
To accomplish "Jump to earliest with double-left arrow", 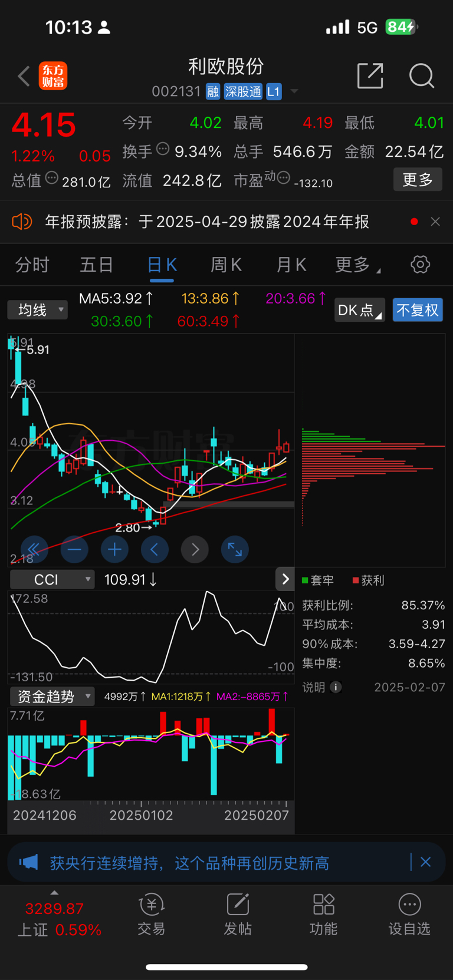I will [x=34, y=550].
